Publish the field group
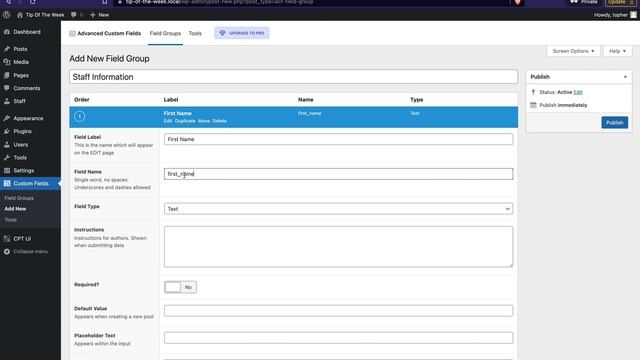 [614, 122]
